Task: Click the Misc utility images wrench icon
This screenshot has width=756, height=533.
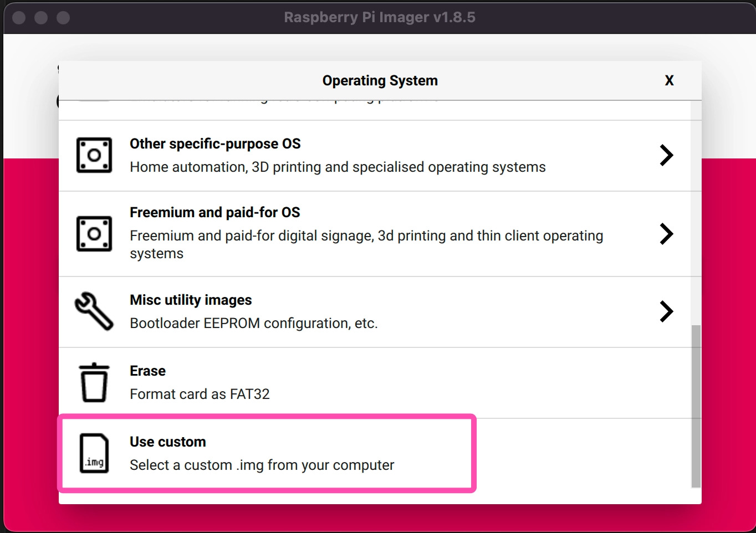Action: click(x=94, y=311)
